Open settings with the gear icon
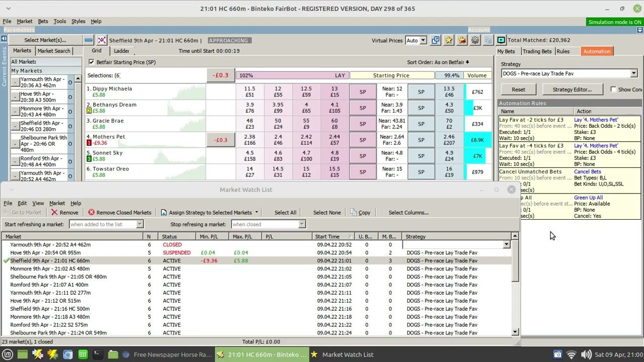 475,40
